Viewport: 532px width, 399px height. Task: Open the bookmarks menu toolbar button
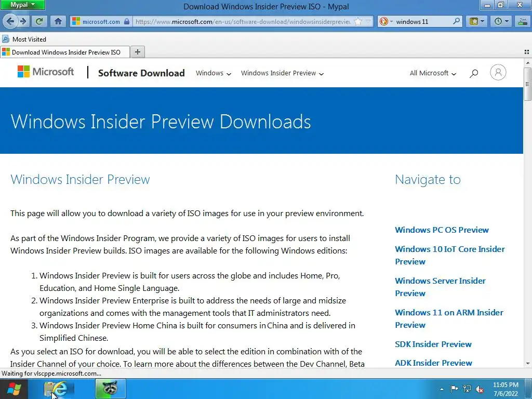476,21
